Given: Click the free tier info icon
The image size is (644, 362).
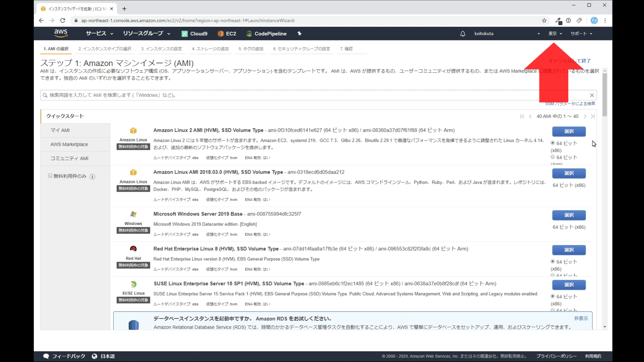Looking at the screenshot, I should coord(92,176).
